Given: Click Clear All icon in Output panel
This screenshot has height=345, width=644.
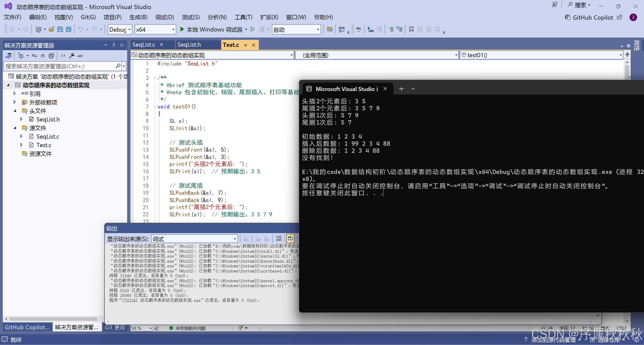Looking at the screenshot, I should pyautogui.click(x=278, y=238).
